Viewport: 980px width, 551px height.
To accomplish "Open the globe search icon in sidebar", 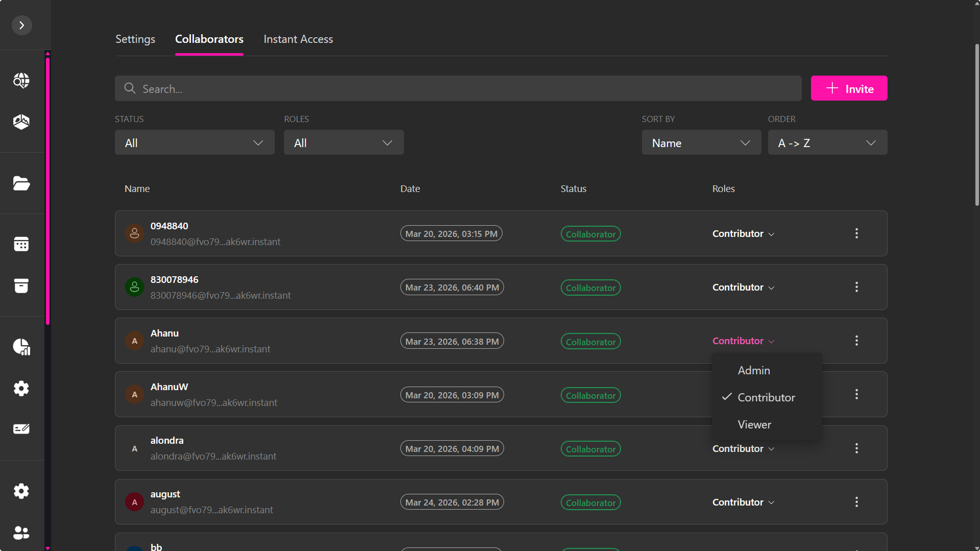I will (21, 80).
